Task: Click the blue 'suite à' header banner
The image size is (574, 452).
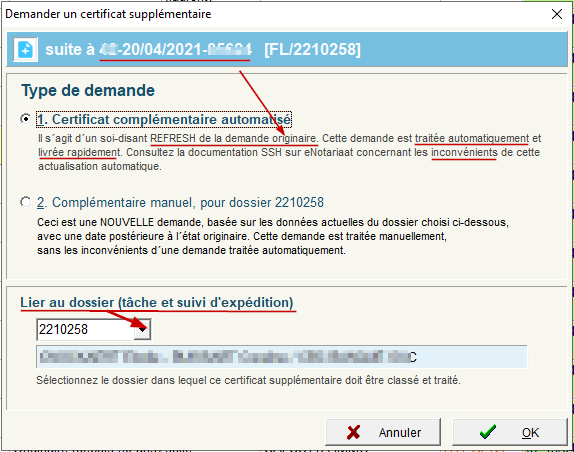Action: tap(287, 49)
